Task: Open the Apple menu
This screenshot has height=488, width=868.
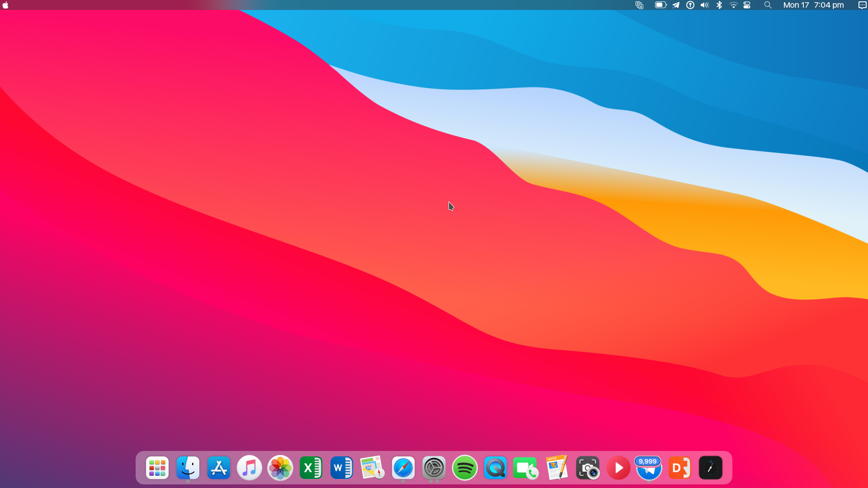Action: point(5,5)
